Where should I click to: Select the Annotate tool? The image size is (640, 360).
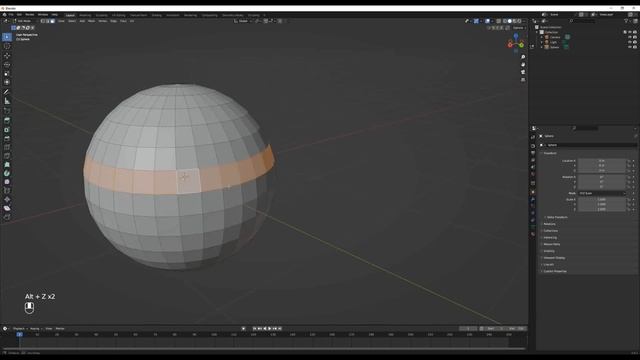click(7, 92)
